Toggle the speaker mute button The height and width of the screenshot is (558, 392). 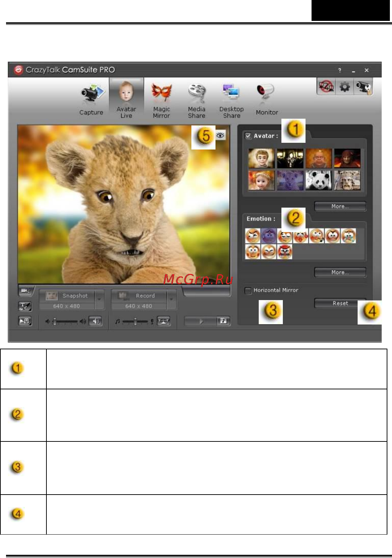[95, 321]
